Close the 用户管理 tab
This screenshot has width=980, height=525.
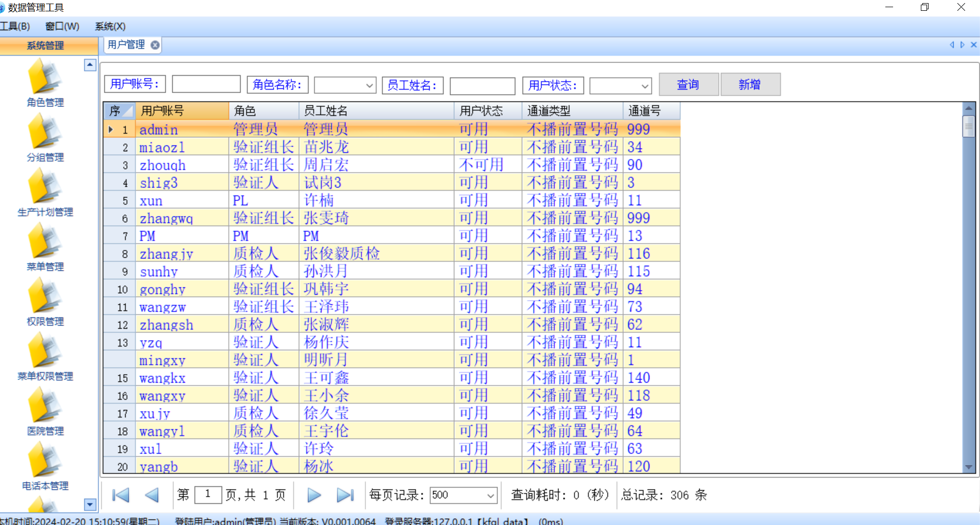155,45
